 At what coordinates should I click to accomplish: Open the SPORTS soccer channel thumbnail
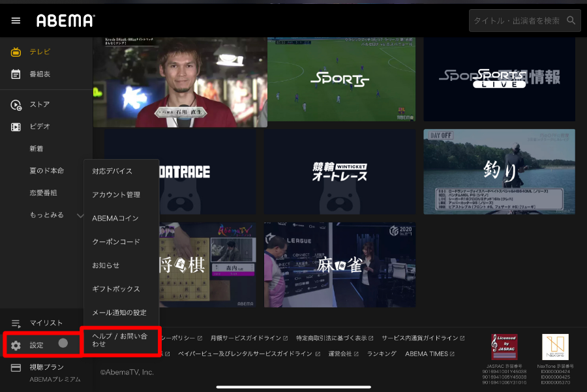pos(341,79)
